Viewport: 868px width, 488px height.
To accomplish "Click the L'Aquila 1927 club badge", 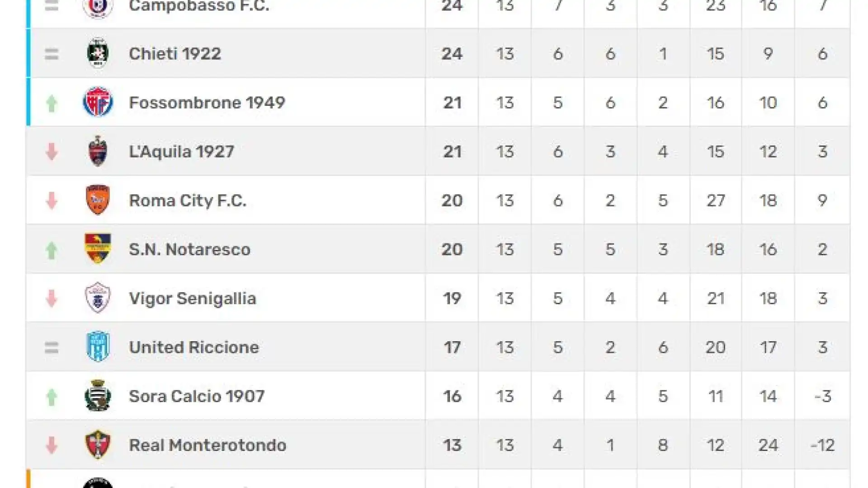I will click(98, 151).
